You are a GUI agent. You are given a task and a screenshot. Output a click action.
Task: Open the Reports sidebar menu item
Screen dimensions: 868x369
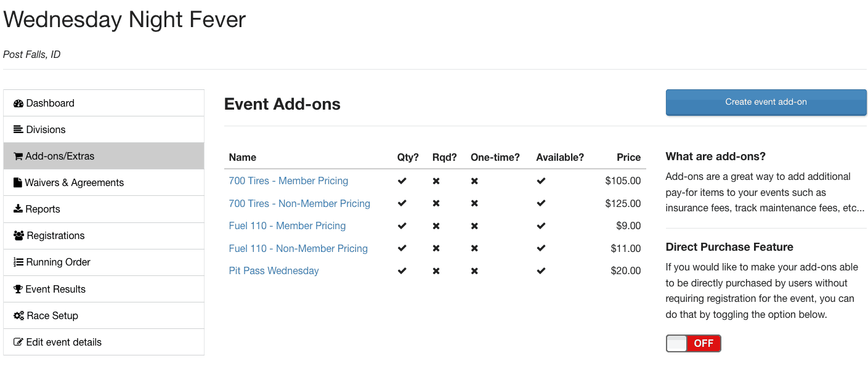[x=43, y=209]
